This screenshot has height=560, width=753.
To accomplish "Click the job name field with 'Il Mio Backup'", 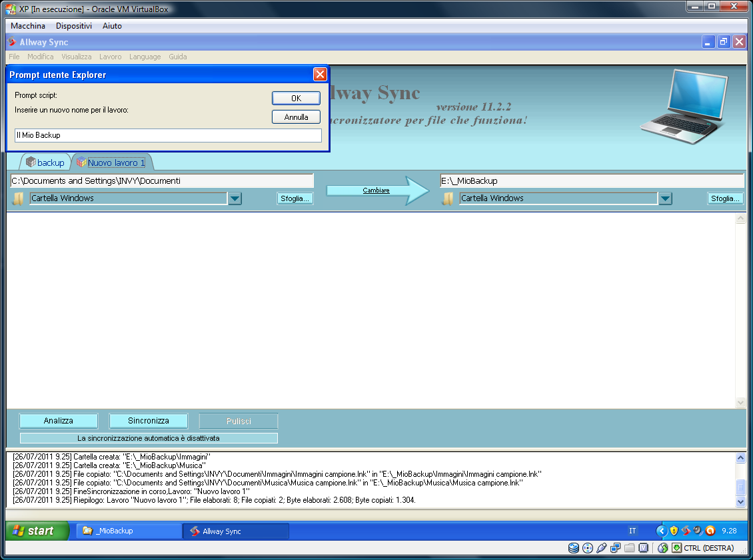I will pyautogui.click(x=168, y=135).
